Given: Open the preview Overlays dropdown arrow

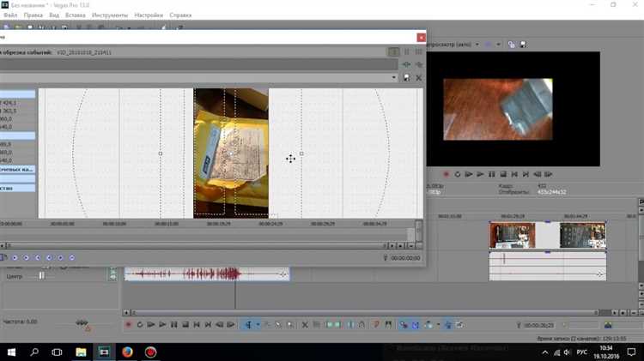Looking at the screenshot, I should 498,45.
